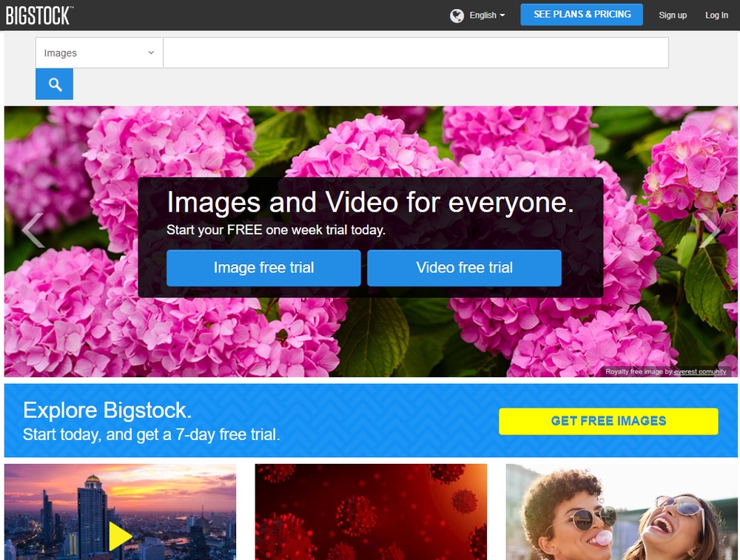The image size is (740, 560).
Task: Click the search input field
Action: point(414,53)
